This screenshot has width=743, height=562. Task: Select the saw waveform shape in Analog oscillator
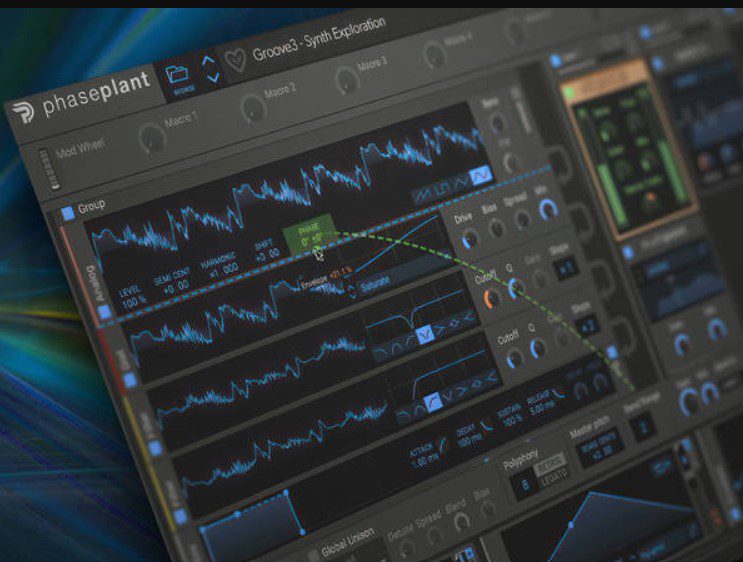click(x=421, y=193)
